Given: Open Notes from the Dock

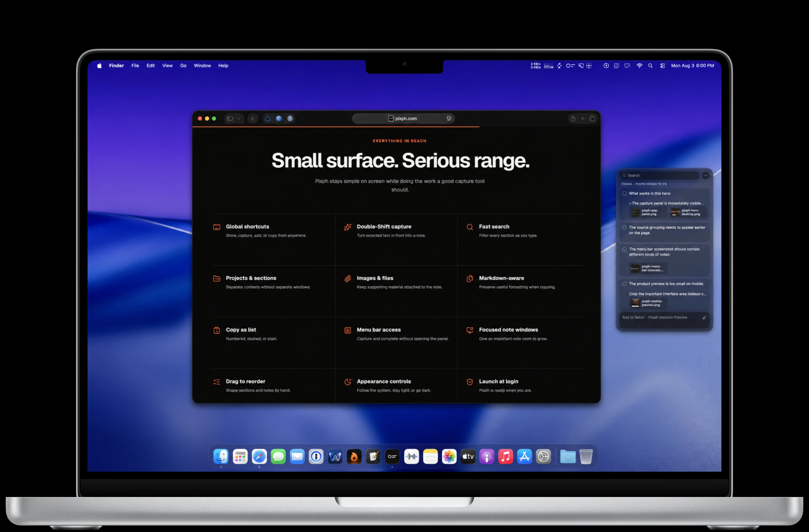Looking at the screenshot, I should [430, 456].
